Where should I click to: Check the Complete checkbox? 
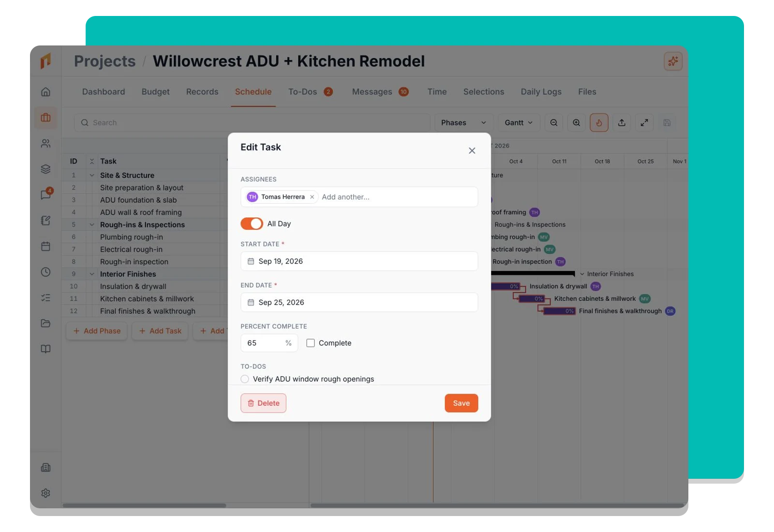311,343
